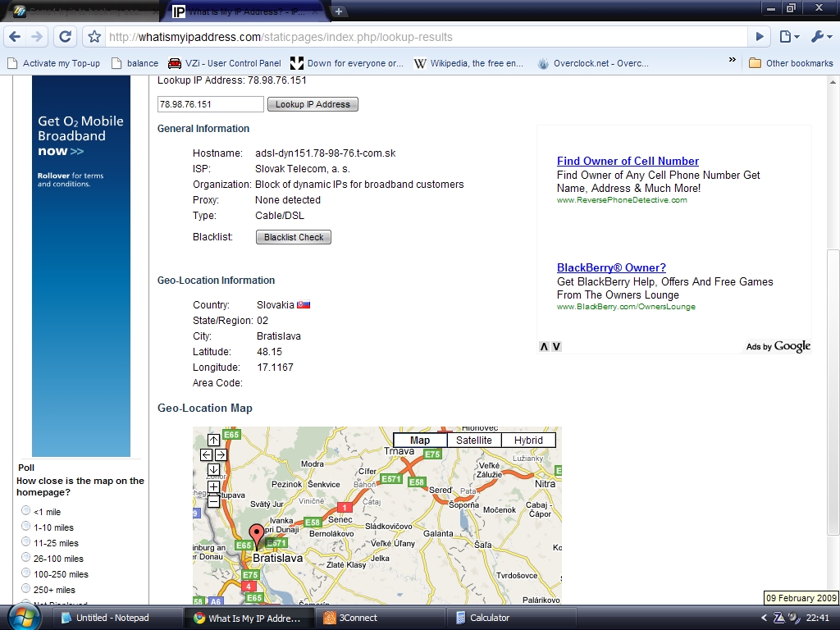Screen dimensions: 840x630
Task: Show previous ads with the up arrow
Action: [544, 347]
